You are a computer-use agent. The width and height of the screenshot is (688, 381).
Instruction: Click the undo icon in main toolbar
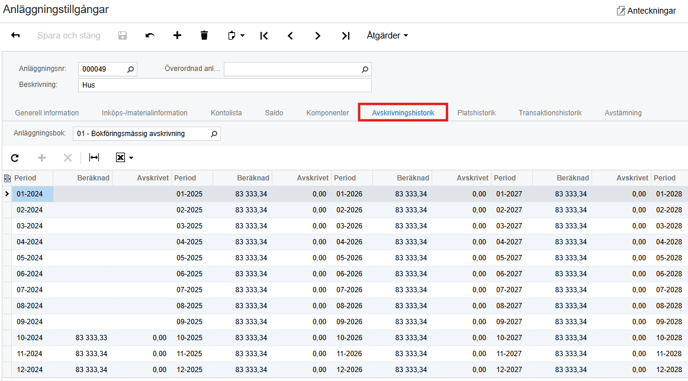pos(150,36)
